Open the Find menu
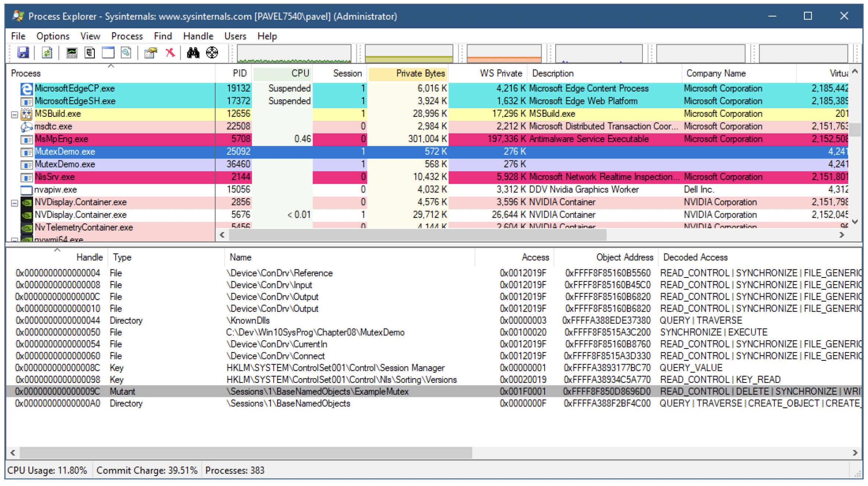The width and height of the screenshot is (868, 486). point(163,36)
